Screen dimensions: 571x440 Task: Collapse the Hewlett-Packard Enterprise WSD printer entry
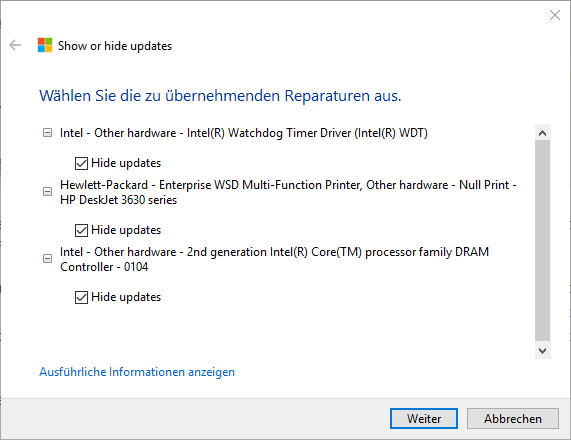(x=47, y=192)
